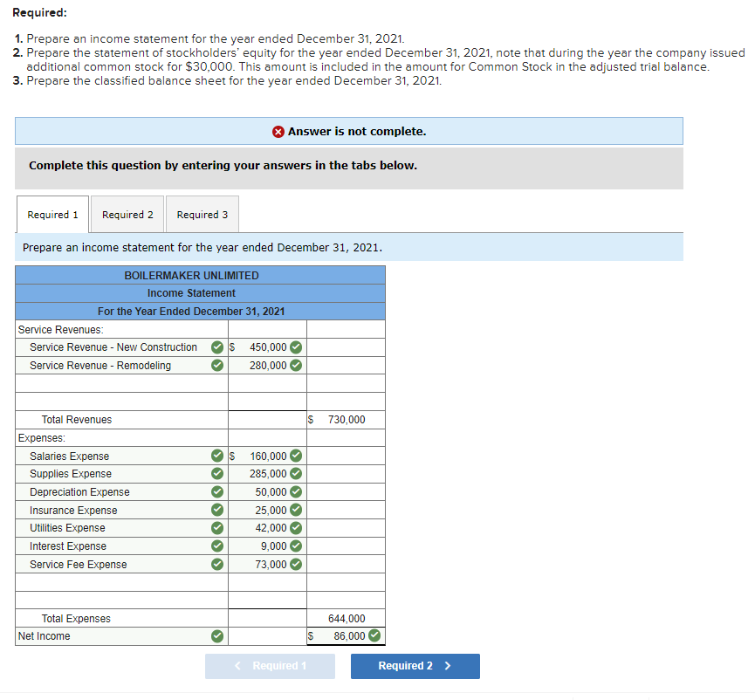
Task: Switch to the Required 2 tab
Action: coord(127,214)
